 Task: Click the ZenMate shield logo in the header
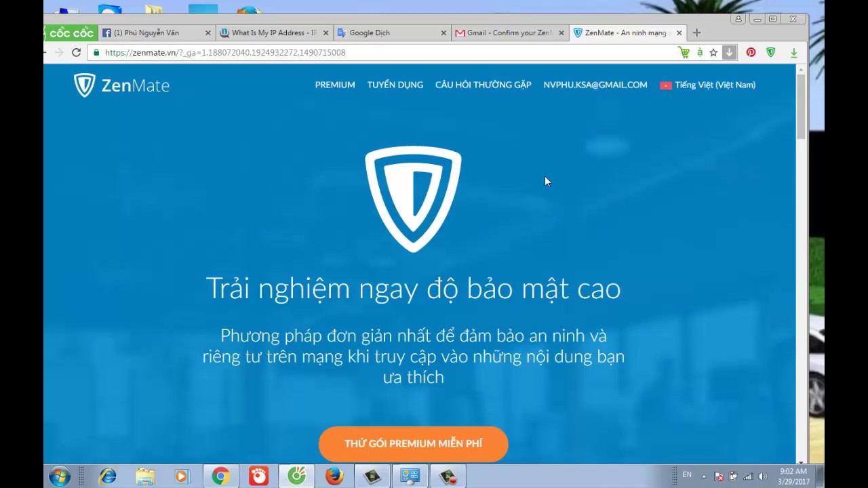coord(85,85)
